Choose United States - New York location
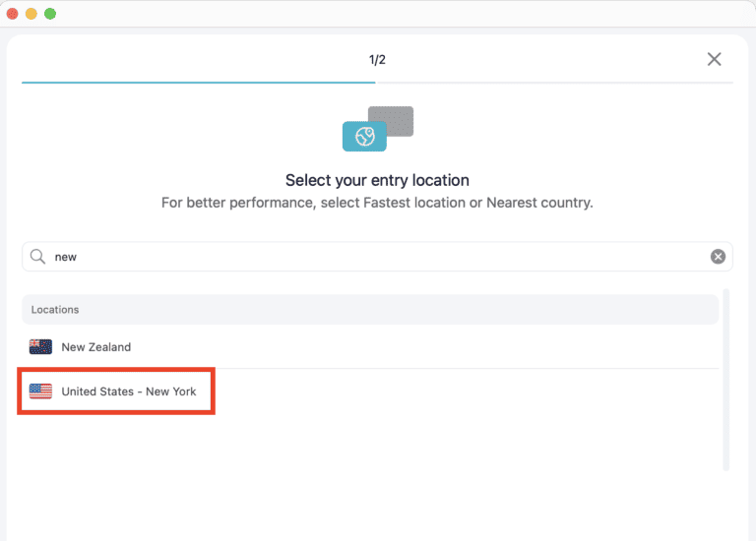756x541 pixels. (x=128, y=391)
